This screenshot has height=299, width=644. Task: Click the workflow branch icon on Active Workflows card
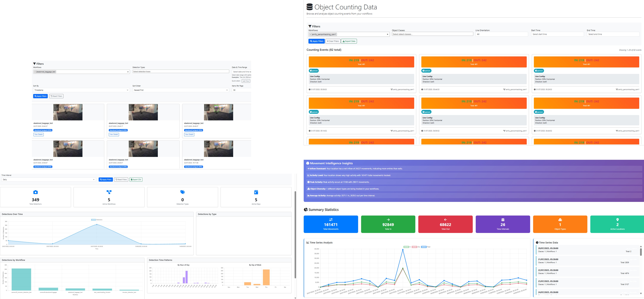pyautogui.click(x=109, y=192)
